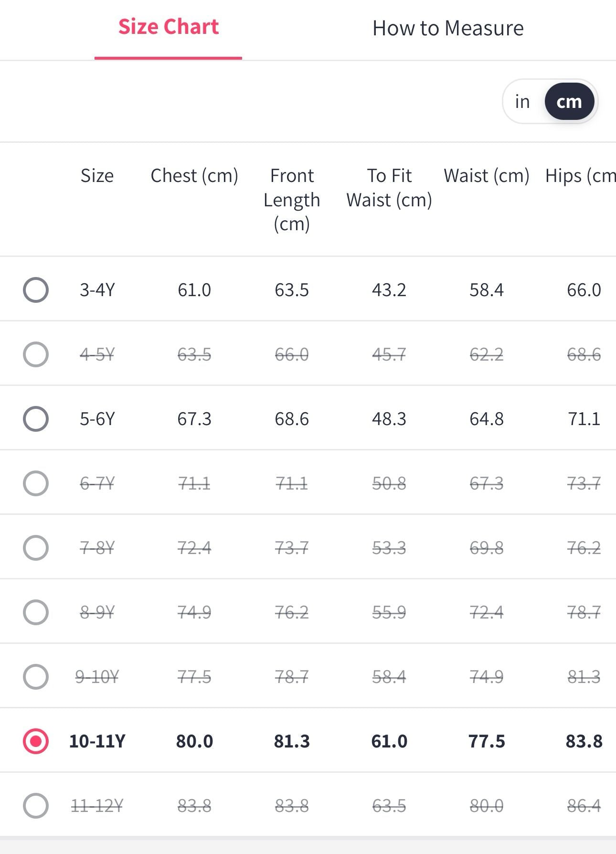Choose the 4-5Y size radio button
This screenshot has width=616, height=854.
(36, 354)
